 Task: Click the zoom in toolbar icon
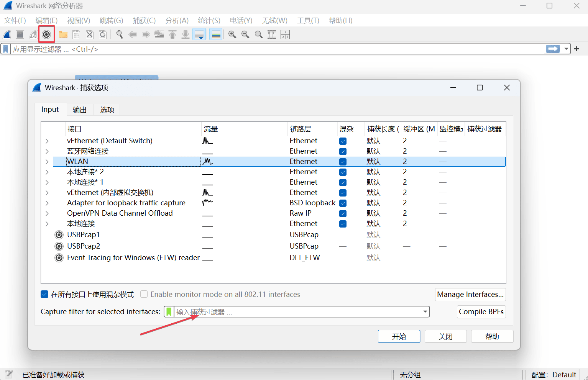point(232,34)
